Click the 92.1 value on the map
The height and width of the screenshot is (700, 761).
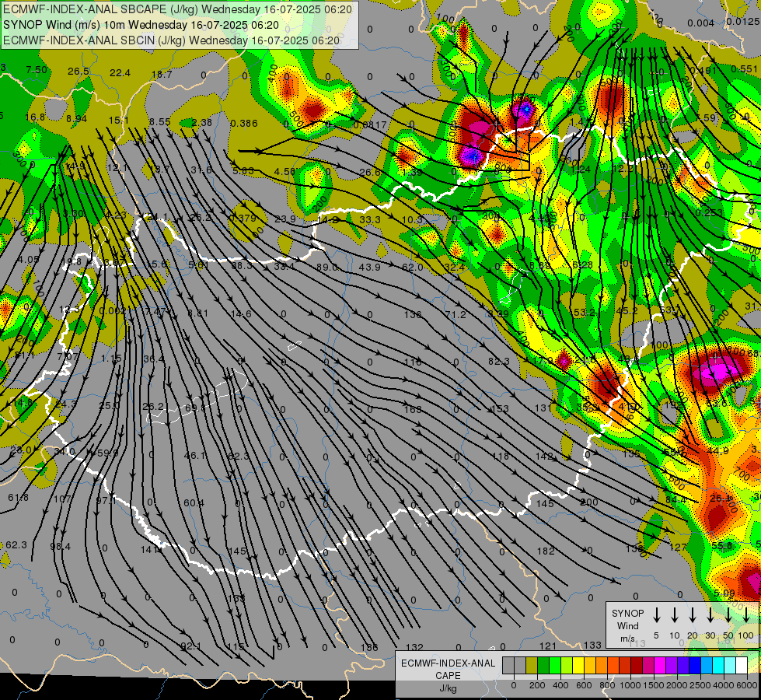190,646
